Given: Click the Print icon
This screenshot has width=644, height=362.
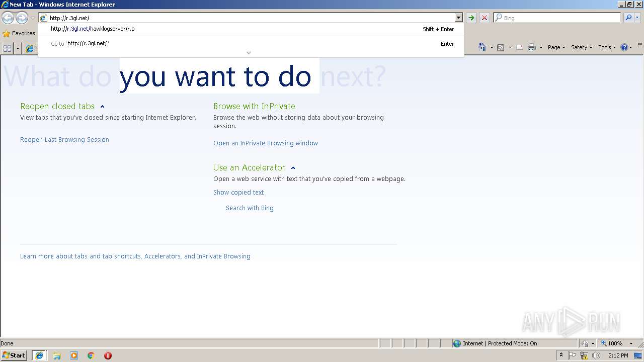Looking at the screenshot, I should [532, 47].
